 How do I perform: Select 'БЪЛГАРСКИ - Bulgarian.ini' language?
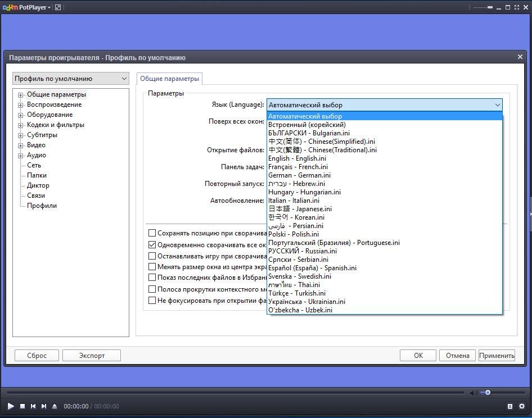coord(385,133)
